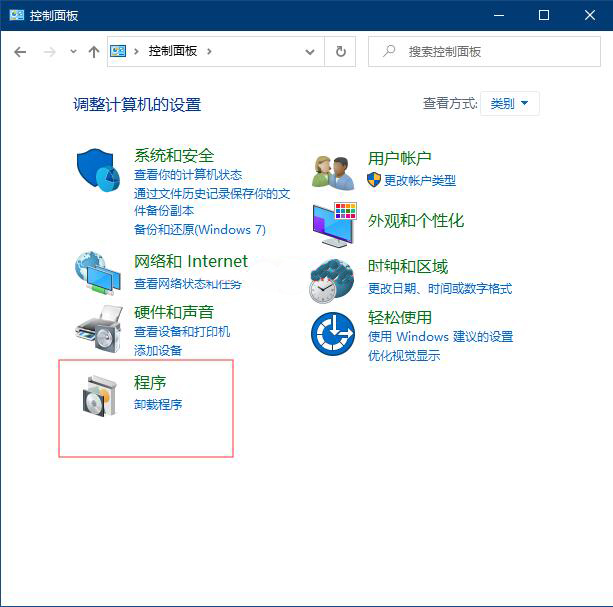This screenshot has height=607, width=613.
Task: Open 程序 category heading
Action: [150, 382]
